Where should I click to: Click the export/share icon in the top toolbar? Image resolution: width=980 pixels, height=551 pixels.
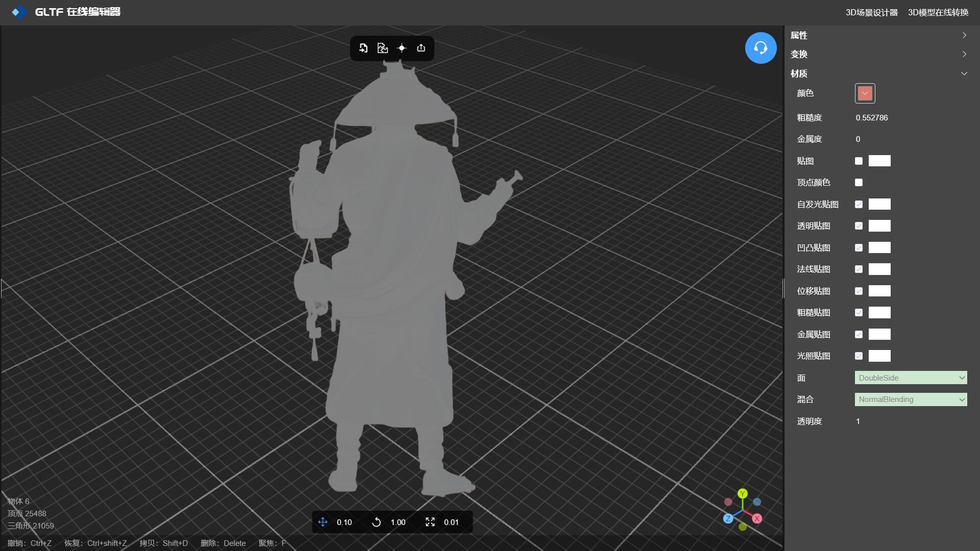coord(421,48)
